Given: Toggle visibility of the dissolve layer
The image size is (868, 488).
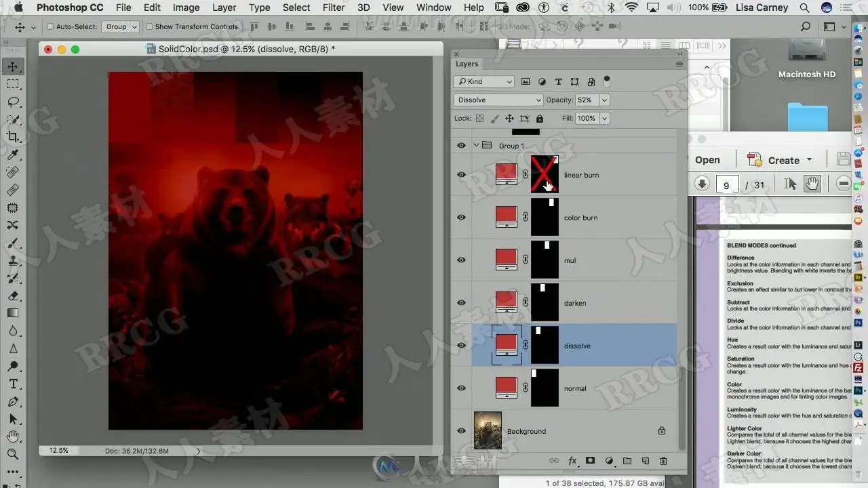Looking at the screenshot, I should point(462,346).
